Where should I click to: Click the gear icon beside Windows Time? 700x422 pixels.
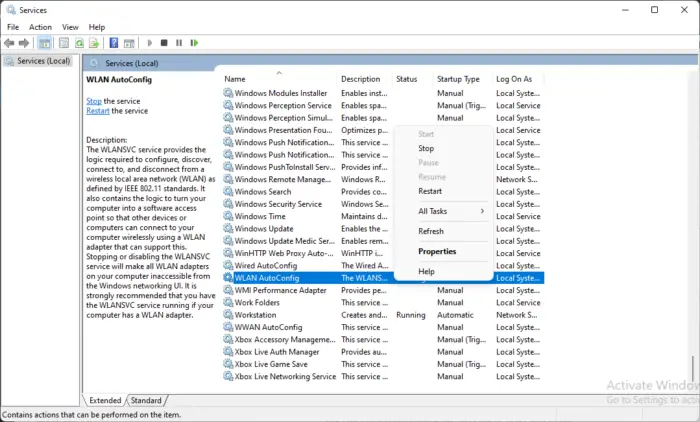228,216
